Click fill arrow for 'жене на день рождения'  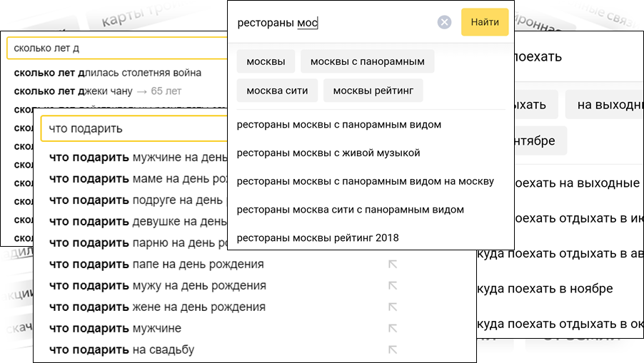pos(393,307)
